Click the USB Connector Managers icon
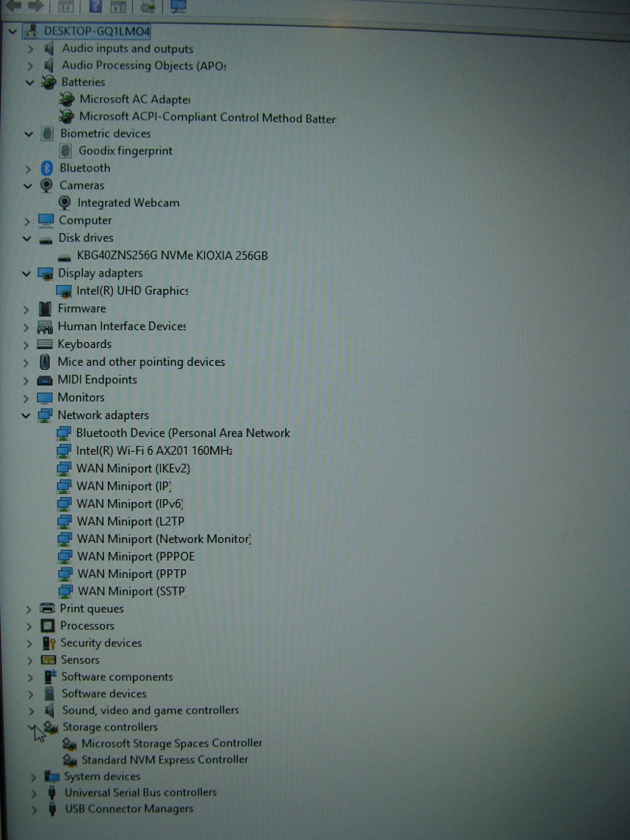This screenshot has width=630, height=840. point(52,809)
